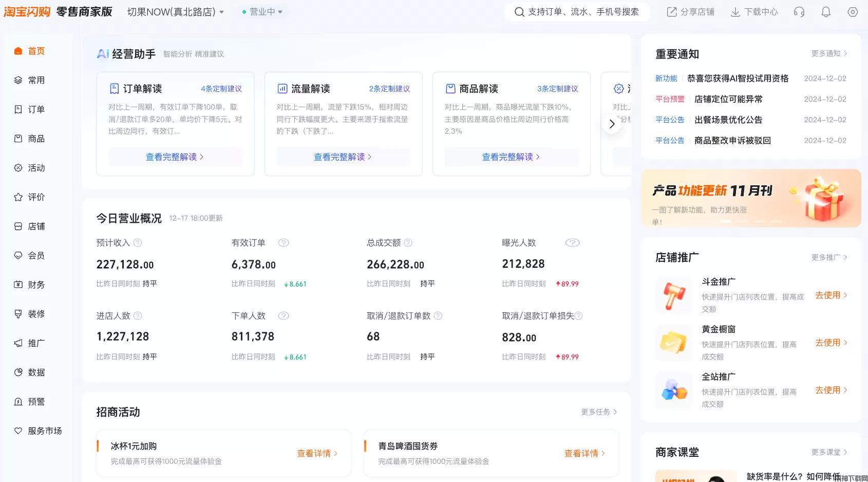Open 评价 using its sidebar star icon

[x=18, y=197]
